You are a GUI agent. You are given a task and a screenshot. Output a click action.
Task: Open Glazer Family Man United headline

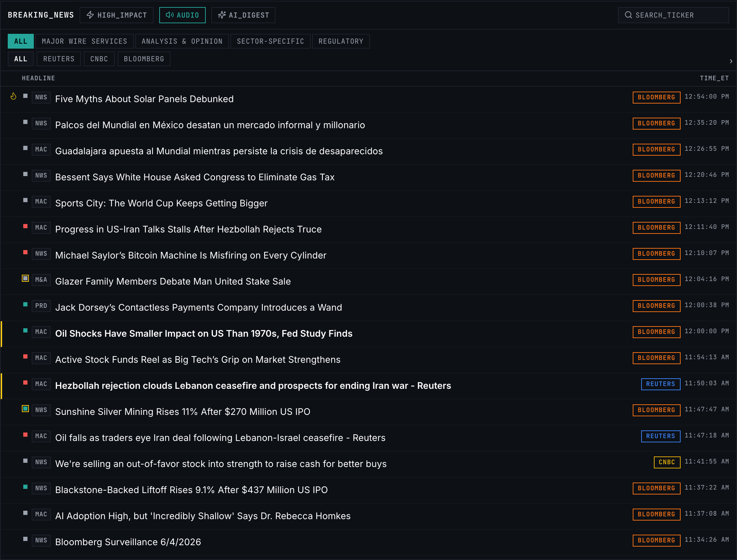point(173,281)
